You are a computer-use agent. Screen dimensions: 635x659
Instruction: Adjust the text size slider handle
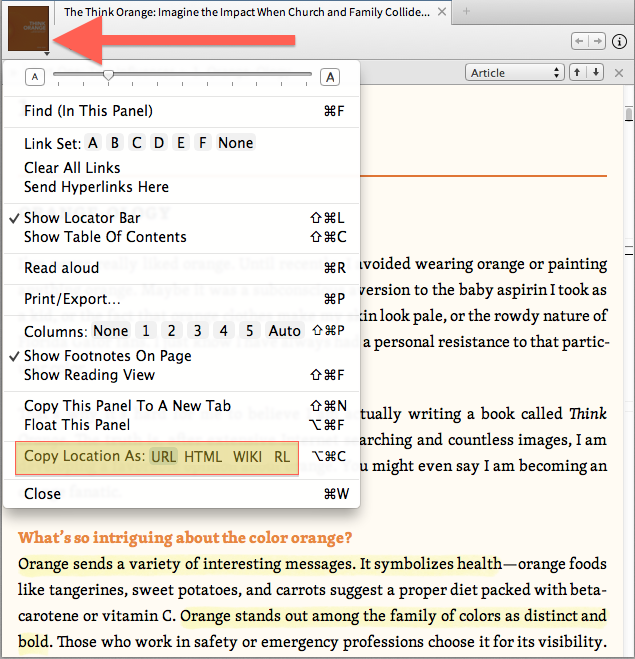coord(108,75)
